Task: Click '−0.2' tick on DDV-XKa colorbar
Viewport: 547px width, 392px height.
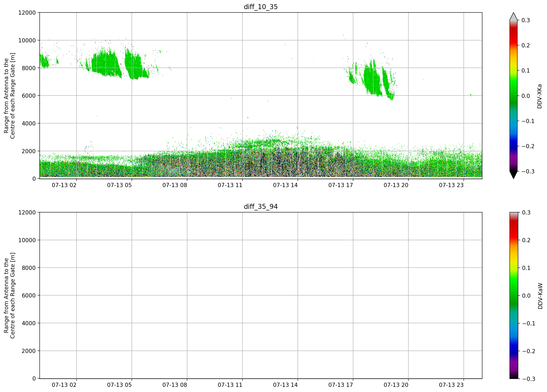Action: (x=528, y=146)
